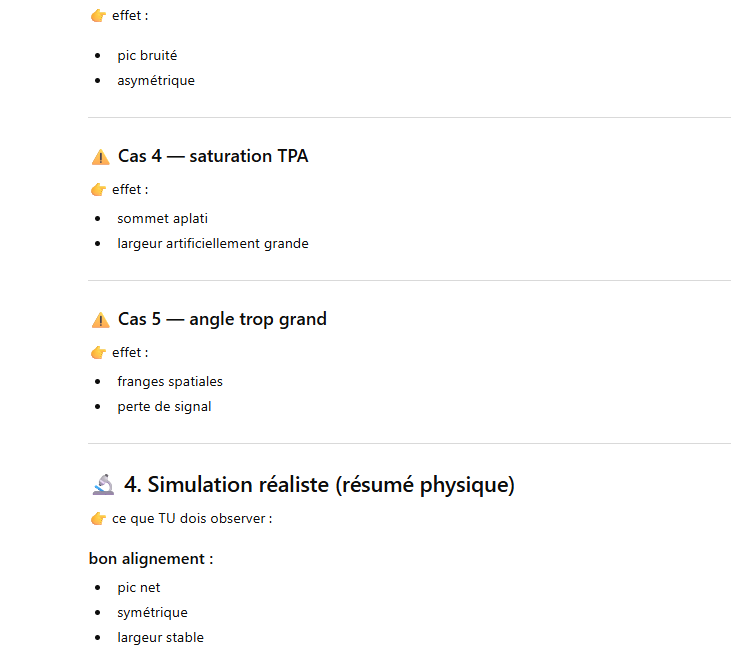Click the 'sommet aplati' bullet item
The height and width of the screenshot is (663, 731).
[162, 218]
